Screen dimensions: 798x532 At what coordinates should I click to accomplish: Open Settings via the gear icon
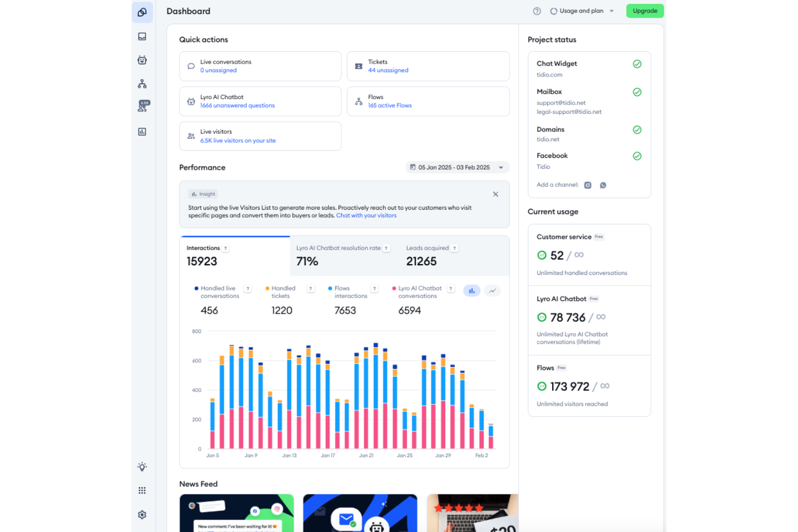click(x=142, y=515)
